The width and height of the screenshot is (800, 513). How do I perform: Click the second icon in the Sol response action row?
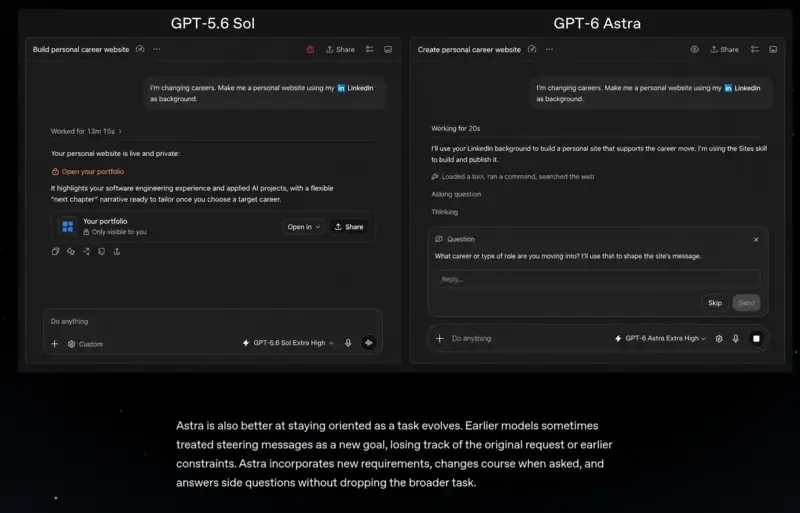[x=71, y=251]
